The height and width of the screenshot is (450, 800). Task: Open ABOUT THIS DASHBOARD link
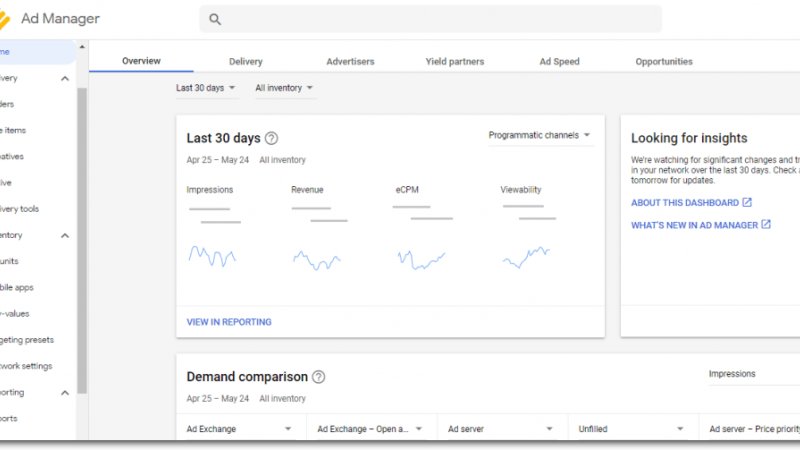[x=690, y=203]
